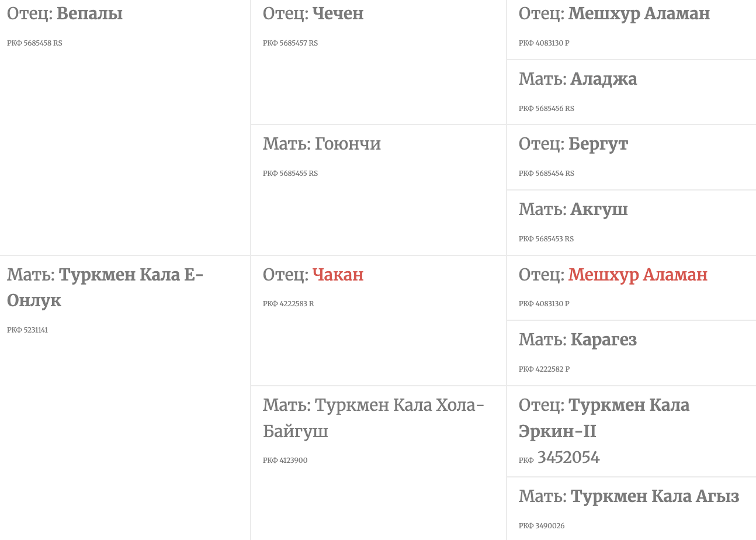Click the dam name Гоюнчи

[348, 144]
